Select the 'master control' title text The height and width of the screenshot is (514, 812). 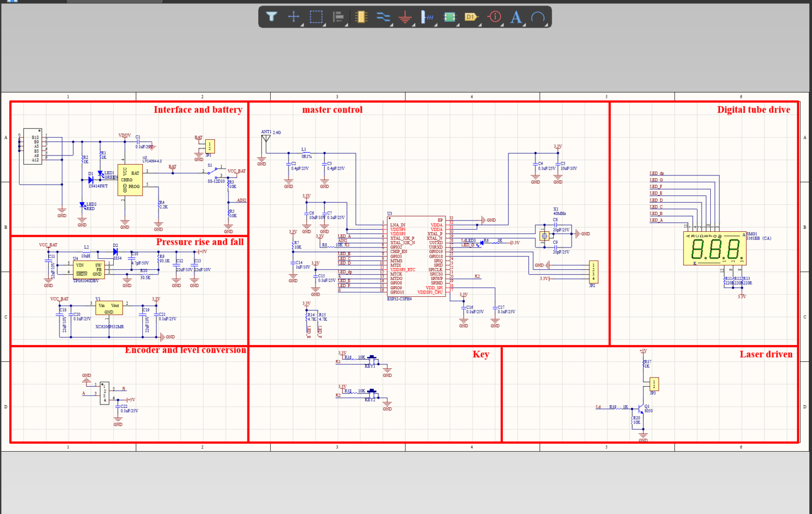[332, 110]
